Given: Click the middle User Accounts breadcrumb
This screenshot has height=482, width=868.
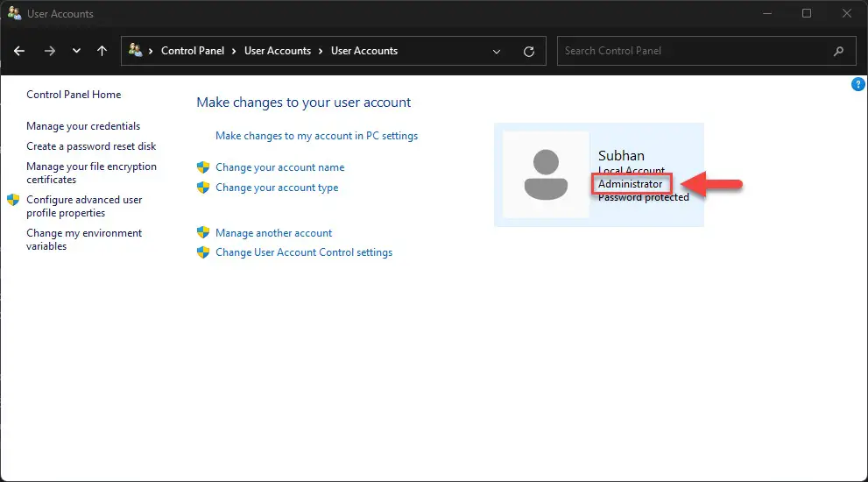Looking at the screenshot, I should (277, 51).
